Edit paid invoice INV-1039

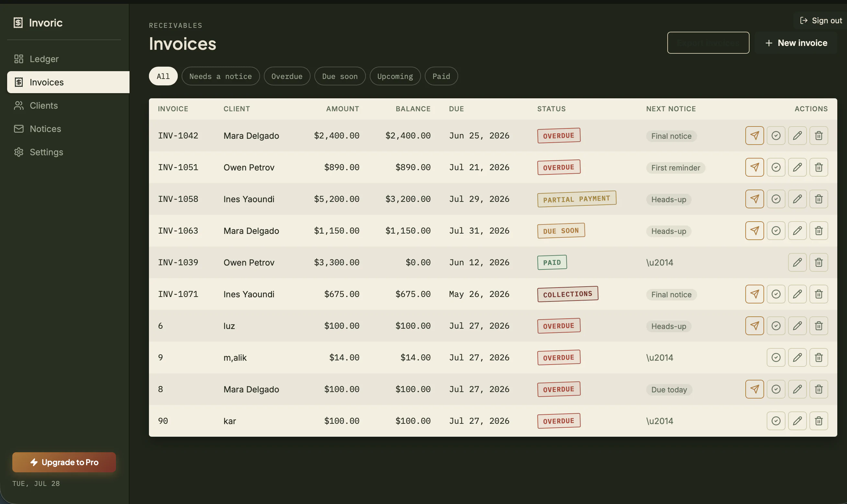click(x=797, y=262)
